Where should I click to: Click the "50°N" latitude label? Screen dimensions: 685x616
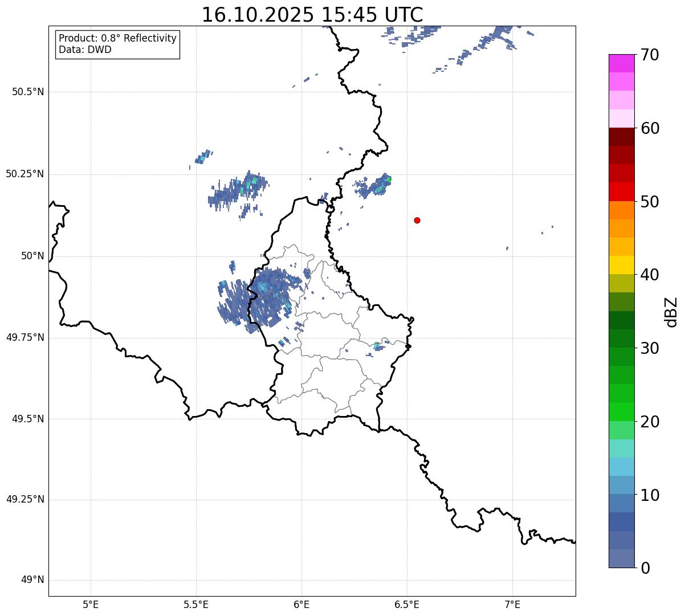point(33,256)
